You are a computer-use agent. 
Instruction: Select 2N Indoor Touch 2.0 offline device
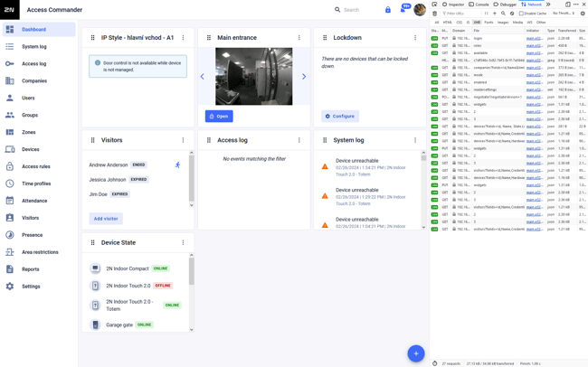tap(131, 286)
